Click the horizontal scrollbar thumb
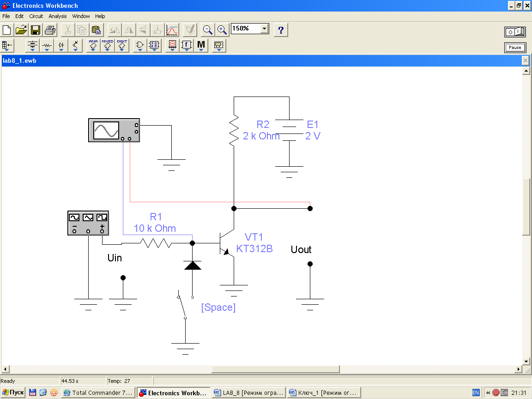The height and width of the screenshot is (399, 532). pos(276,369)
